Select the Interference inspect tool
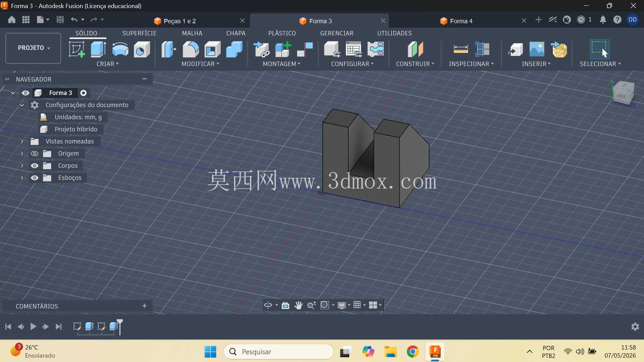Screen dimensions: 644x362 pos(482,49)
